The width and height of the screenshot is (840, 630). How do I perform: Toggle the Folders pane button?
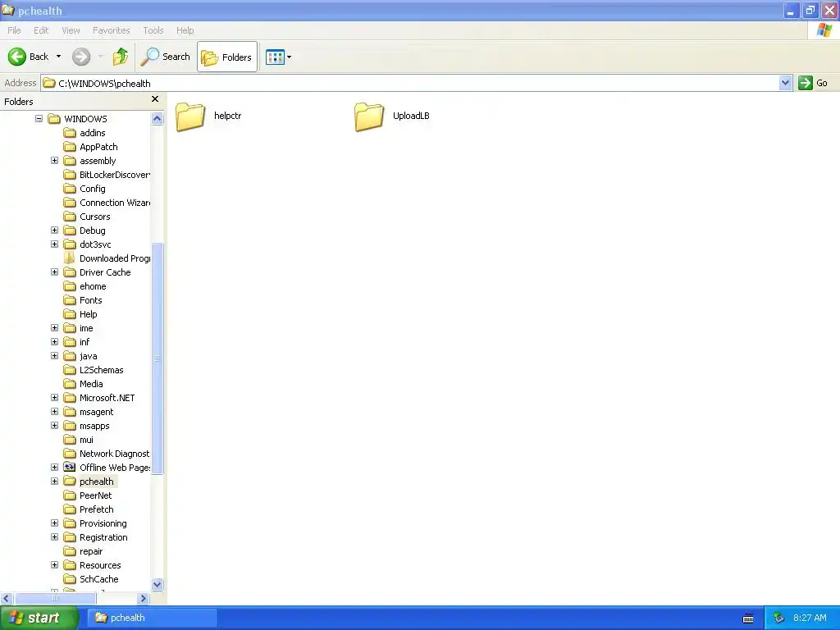coord(227,57)
